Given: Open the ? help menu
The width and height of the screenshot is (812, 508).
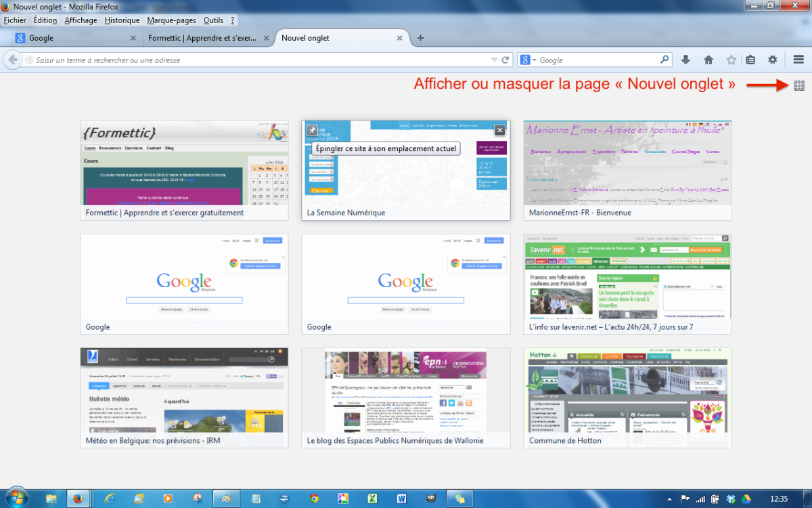Looking at the screenshot, I should [233, 20].
